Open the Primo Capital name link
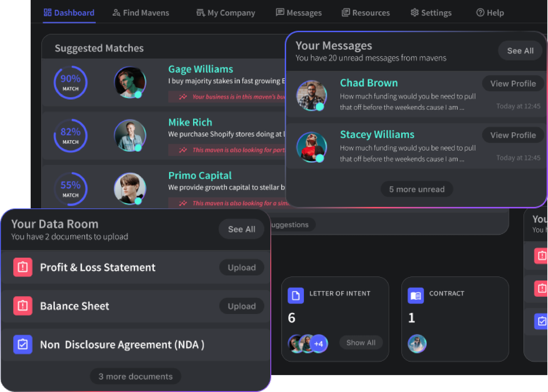Viewport: 548px width, 392px height. (200, 175)
